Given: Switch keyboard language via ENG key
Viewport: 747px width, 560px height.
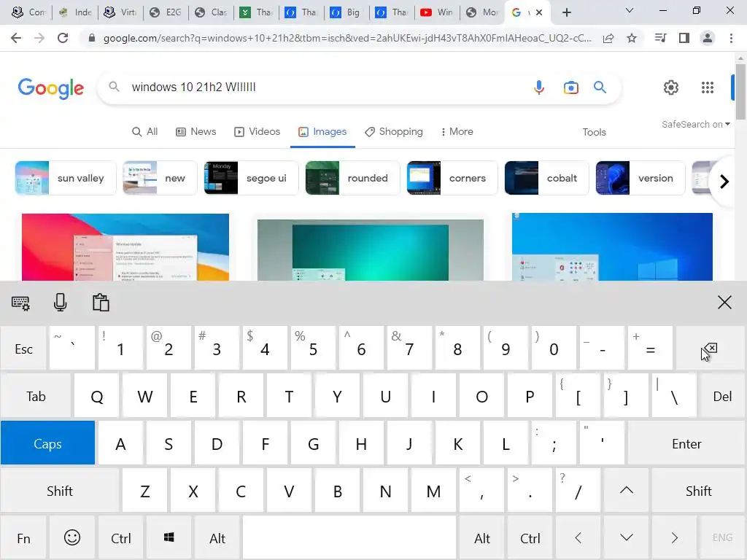Looking at the screenshot, I should [722, 537].
